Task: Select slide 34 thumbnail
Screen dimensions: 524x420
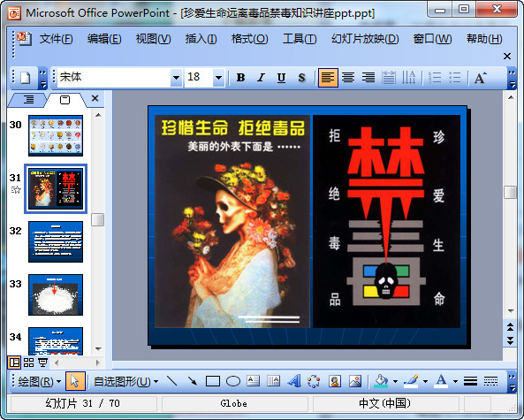Action: [56, 341]
